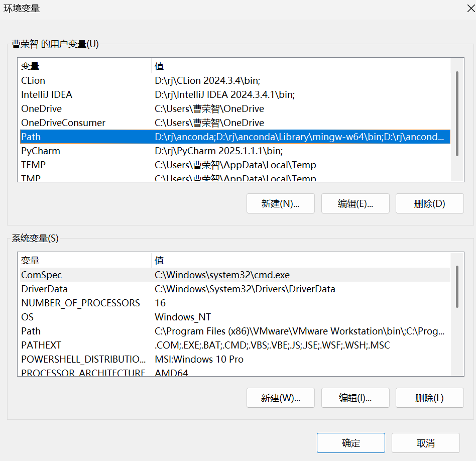Click value D:\rj\IntelliJ IDEA 2024.3.4.1\bin;
476x461 pixels.
[x=224, y=94]
